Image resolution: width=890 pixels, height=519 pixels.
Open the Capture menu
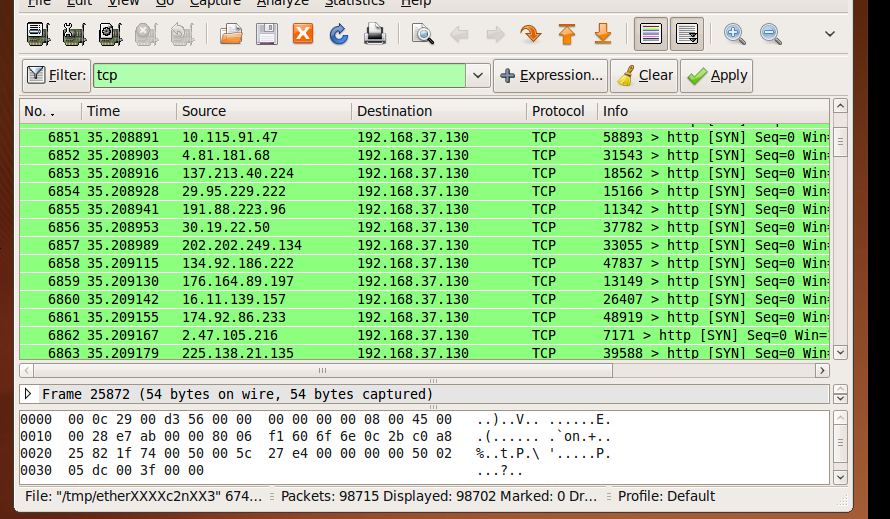pyautogui.click(x=215, y=3)
